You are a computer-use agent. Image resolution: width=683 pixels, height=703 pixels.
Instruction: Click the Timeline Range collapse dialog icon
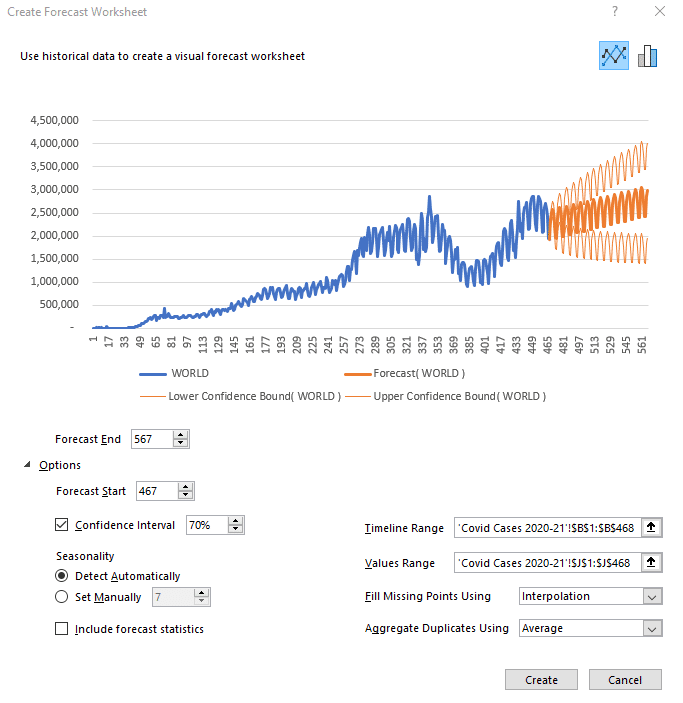pyautogui.click(x=652, y=528)
